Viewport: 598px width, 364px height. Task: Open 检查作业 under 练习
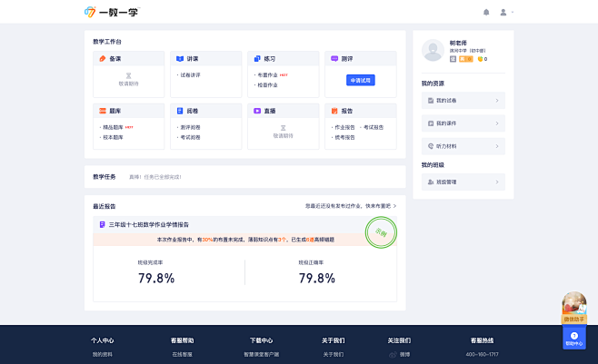(x=267, y=85)
